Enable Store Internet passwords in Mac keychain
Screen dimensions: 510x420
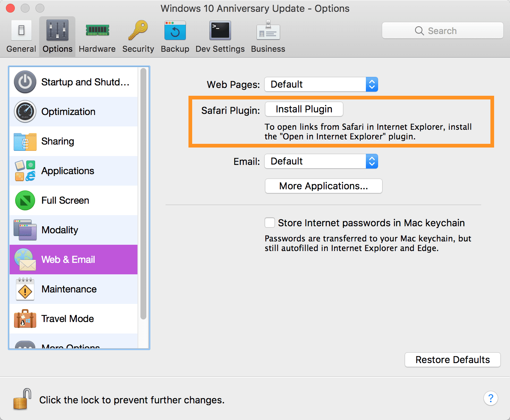(270, 223)
